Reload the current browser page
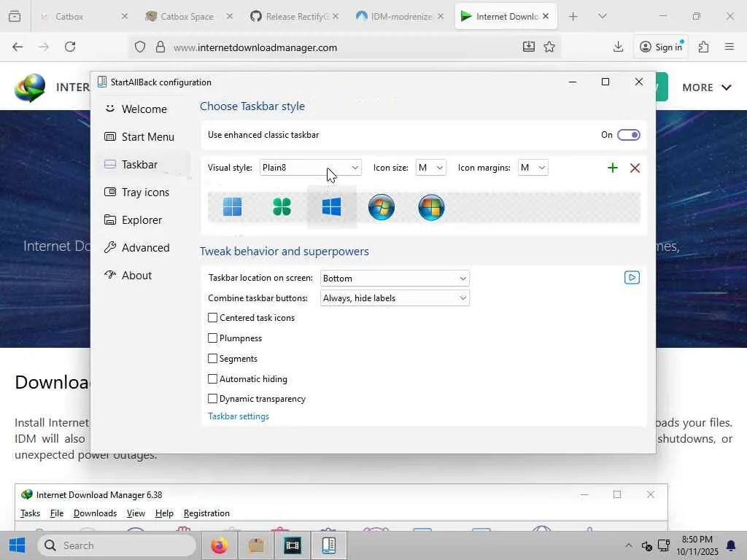Screen dimensions: 747x560 [x=70, y=47]
